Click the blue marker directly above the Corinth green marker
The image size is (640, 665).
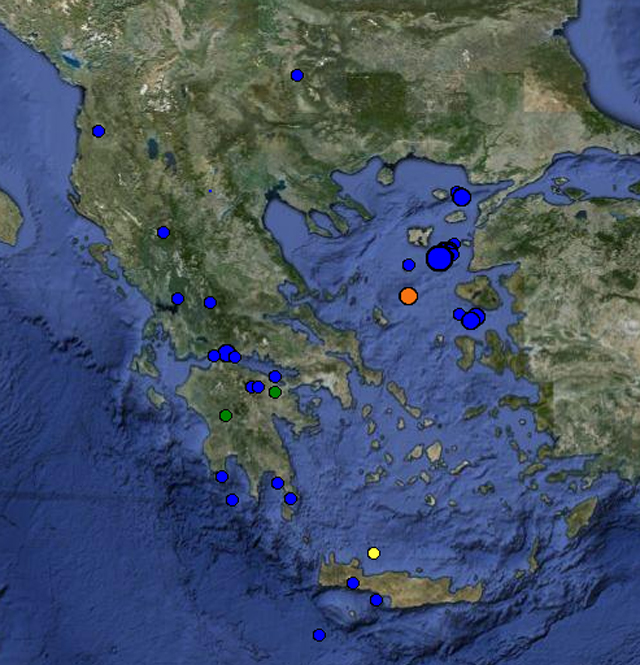pos(275,377)
